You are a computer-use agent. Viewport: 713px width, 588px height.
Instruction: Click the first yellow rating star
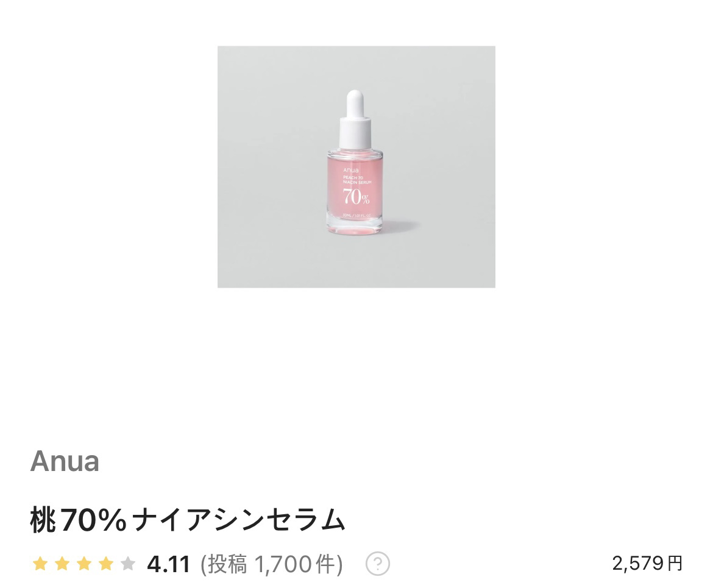pos(40,564)
